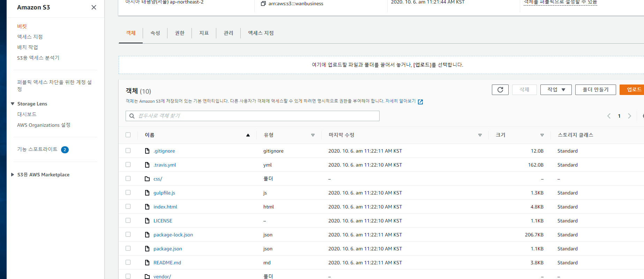Screen dimensions: 644x279
Task: Select the package-lock.json row checkbox
Action: 128,234
